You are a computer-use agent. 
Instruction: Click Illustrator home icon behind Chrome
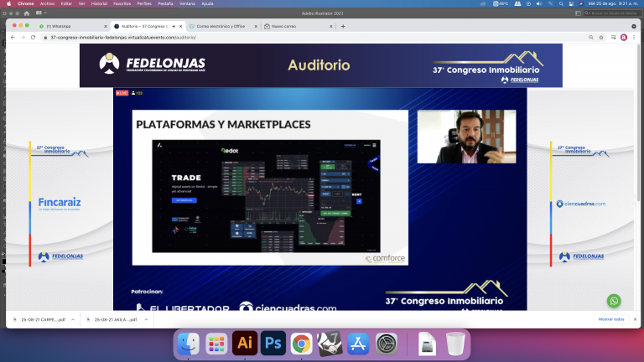click(27, 13)
